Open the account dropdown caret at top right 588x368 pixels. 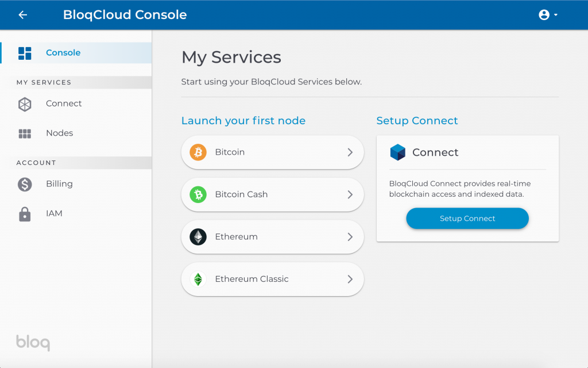pos(555,14)
